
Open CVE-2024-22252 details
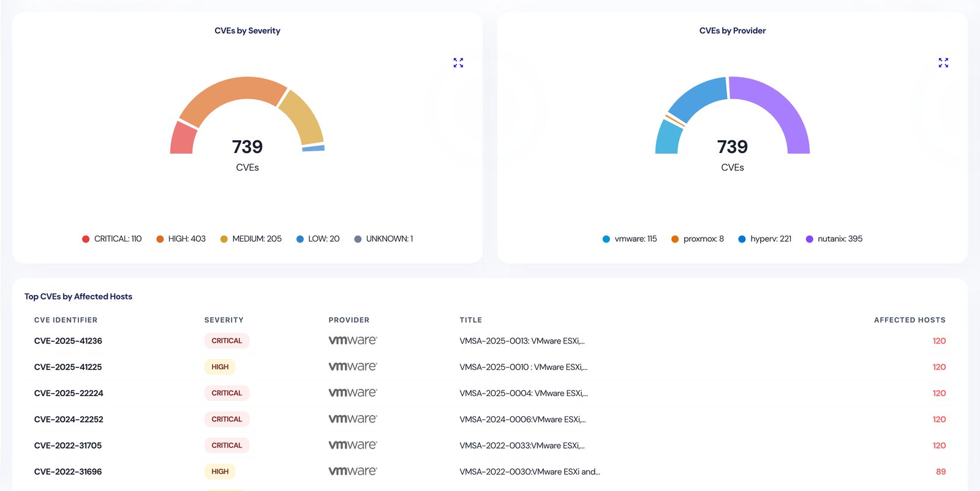click(69, 419)
